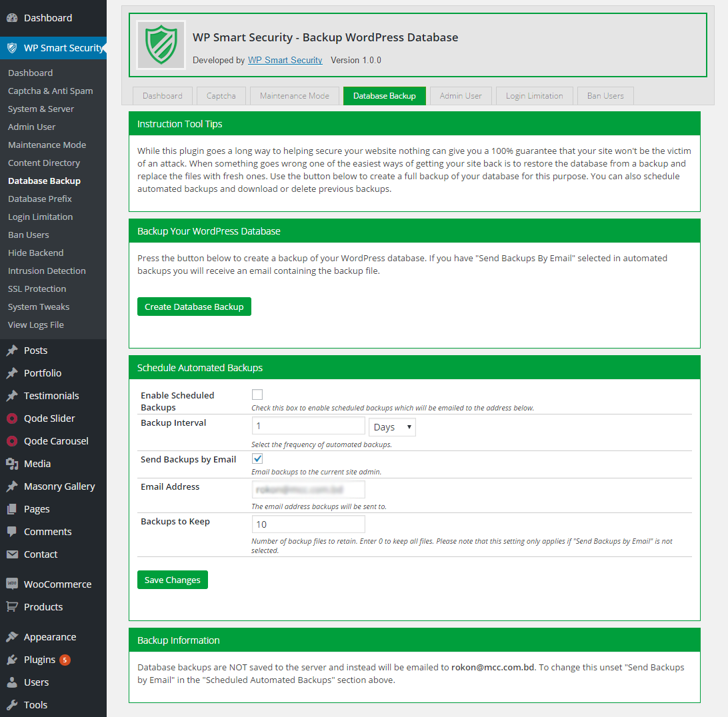Click the Portfolio pushpin icon
728x717 pixels.
[x=12, y=373]
